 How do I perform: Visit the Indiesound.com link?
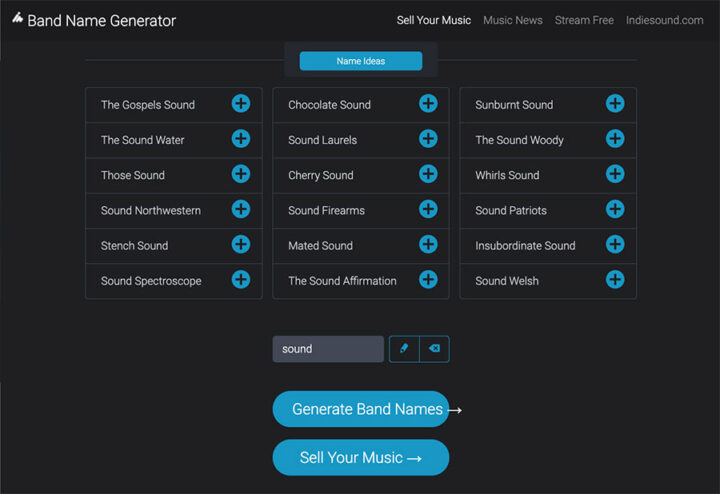(x=664, y=20)
